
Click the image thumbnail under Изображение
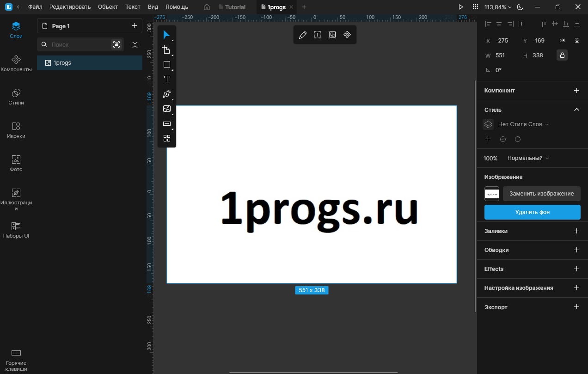tap(492, 194)
